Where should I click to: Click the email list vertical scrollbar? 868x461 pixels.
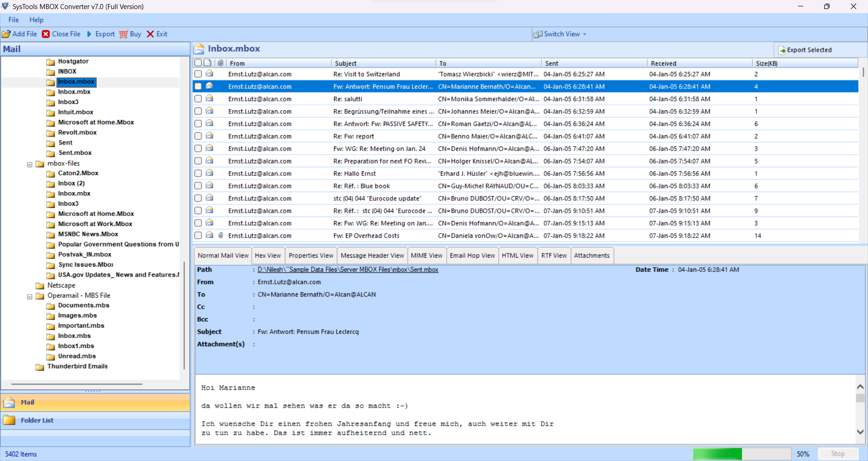pos(863,72)
